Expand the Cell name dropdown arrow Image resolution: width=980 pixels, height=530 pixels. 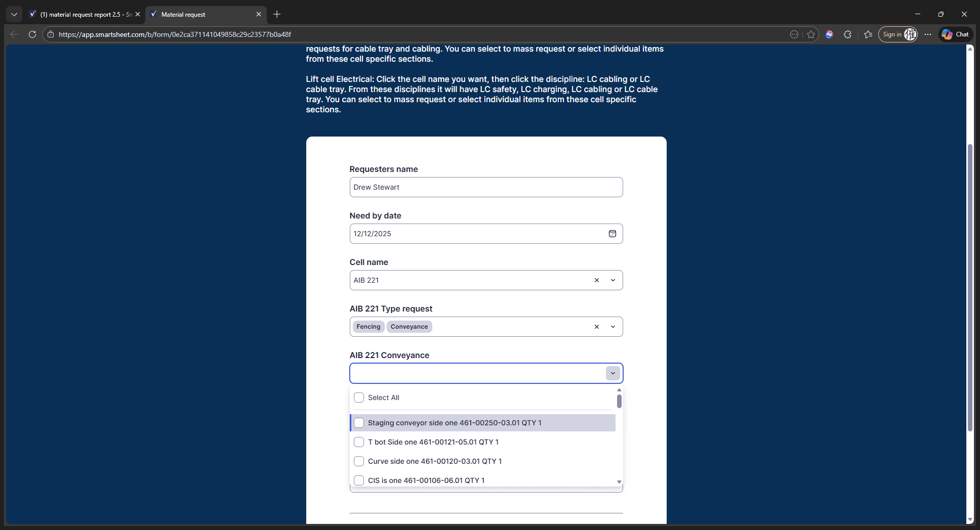pos(613,280)
